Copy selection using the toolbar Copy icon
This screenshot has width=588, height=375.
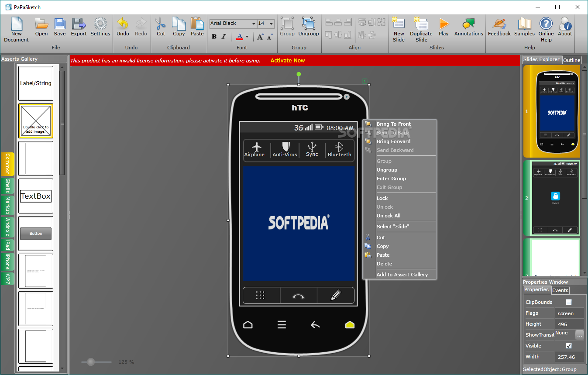(x=179, y=24)
